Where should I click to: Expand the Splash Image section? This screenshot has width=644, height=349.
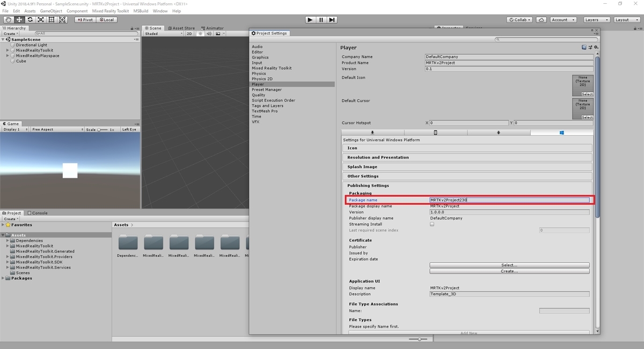pyautogui.click(x=467, y=167)
